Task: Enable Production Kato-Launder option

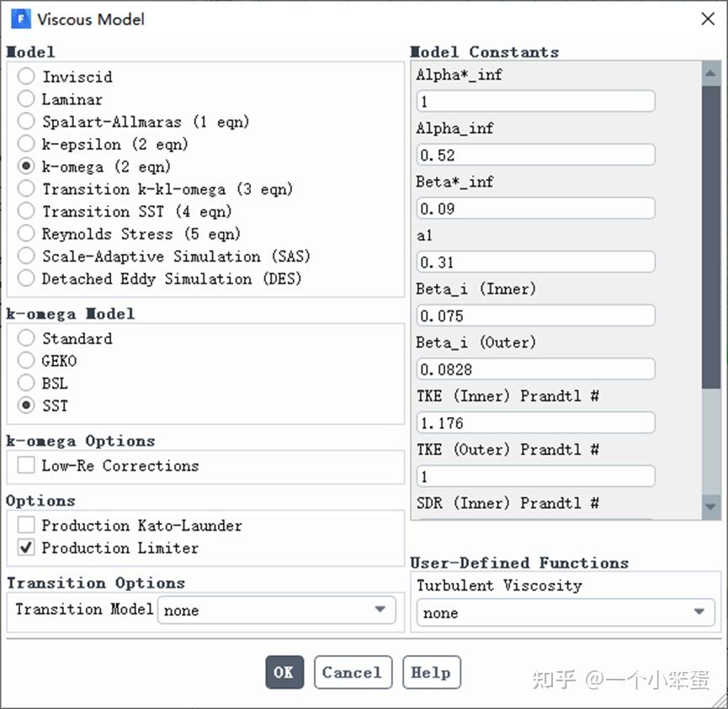Action: point(27,526)
